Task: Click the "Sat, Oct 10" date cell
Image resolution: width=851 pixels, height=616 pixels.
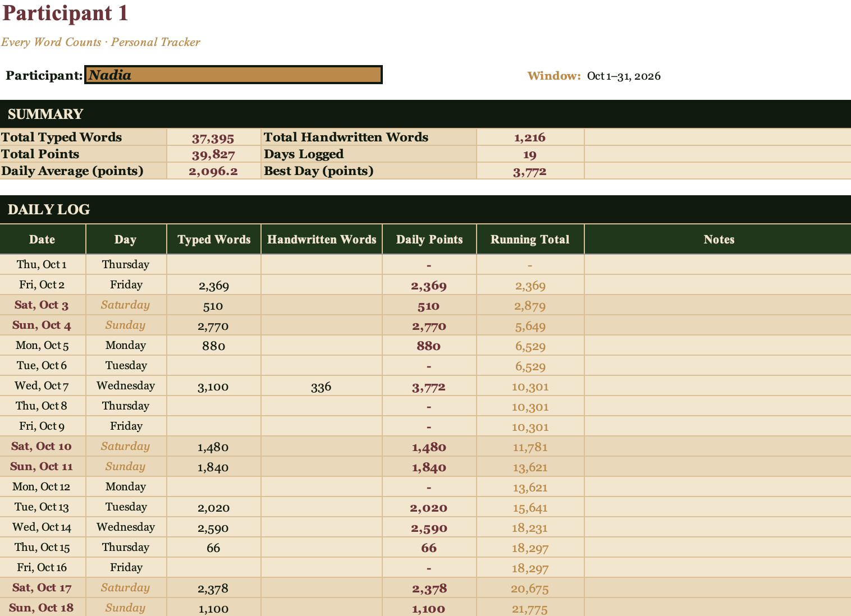Action: point(42,447)
